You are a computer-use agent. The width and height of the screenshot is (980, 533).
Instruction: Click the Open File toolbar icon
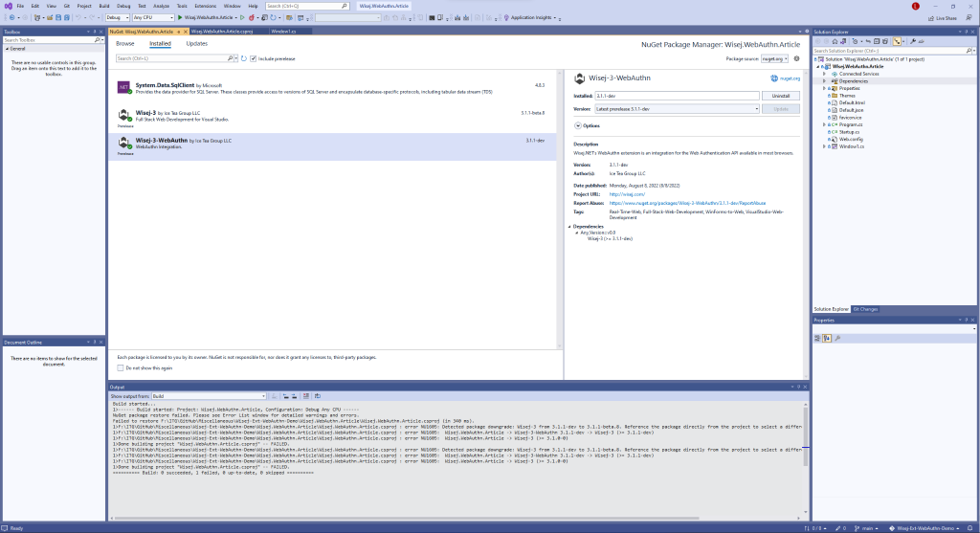50,17
